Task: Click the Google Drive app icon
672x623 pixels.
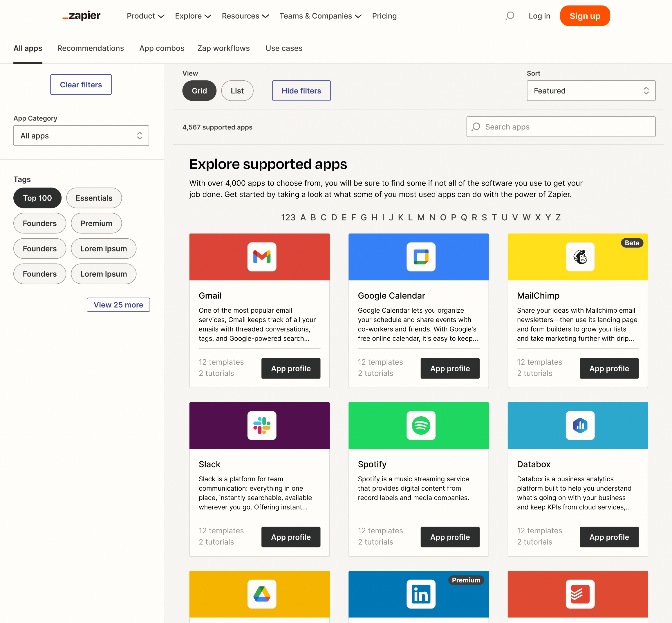Action: 262,594
